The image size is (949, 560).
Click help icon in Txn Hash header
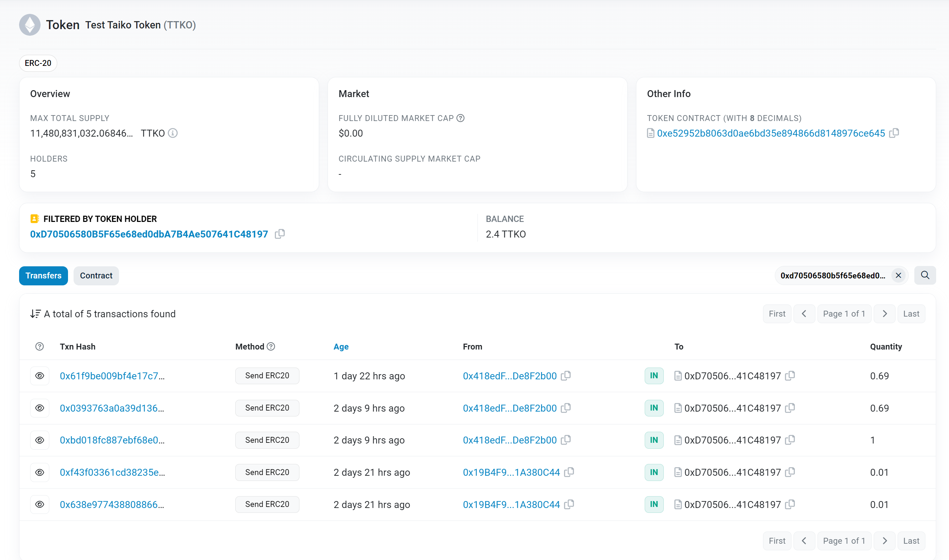click(x=39, y=346)
